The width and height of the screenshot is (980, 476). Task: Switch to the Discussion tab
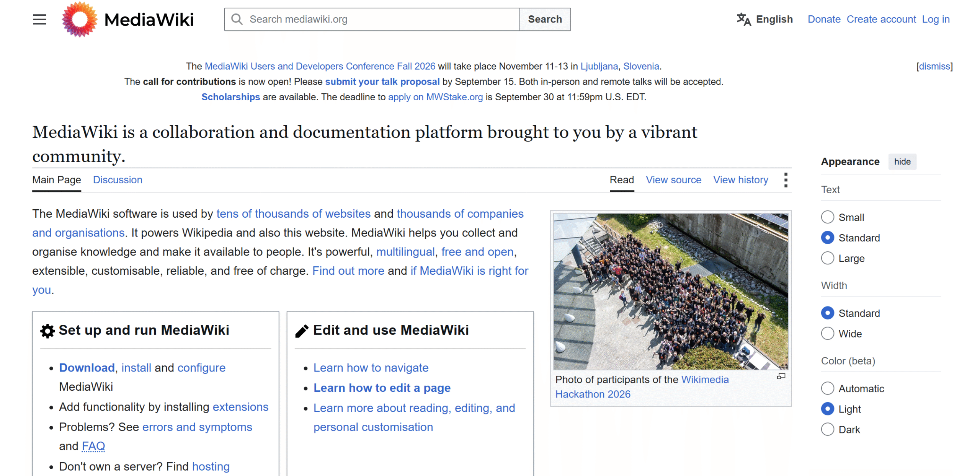point(118,180)
